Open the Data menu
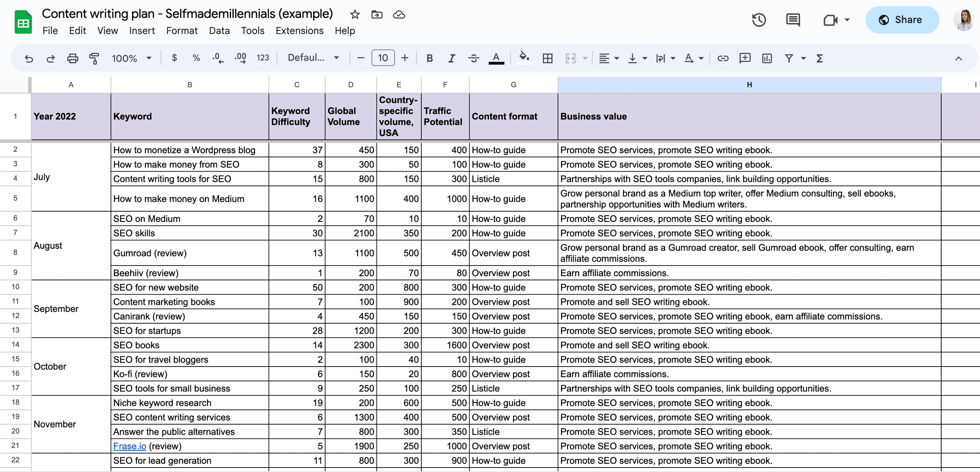 (x=219, y=31)
